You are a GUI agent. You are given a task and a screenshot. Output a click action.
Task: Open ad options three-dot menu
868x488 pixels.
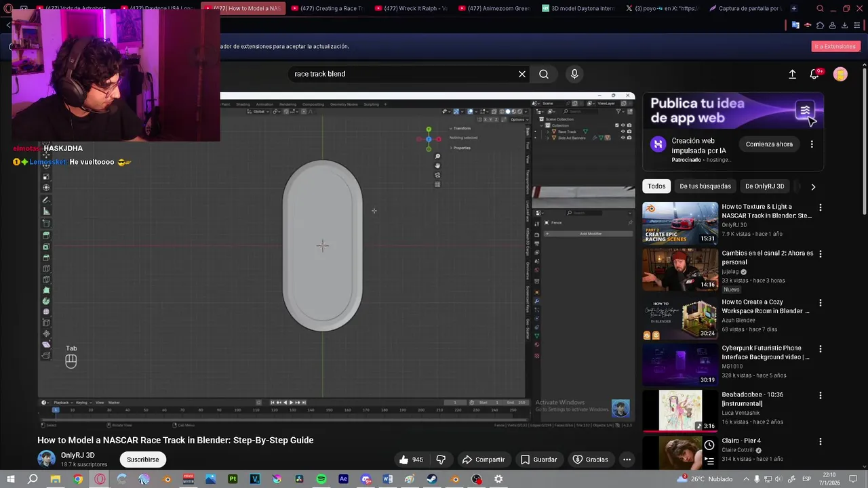tap(812, 144)
